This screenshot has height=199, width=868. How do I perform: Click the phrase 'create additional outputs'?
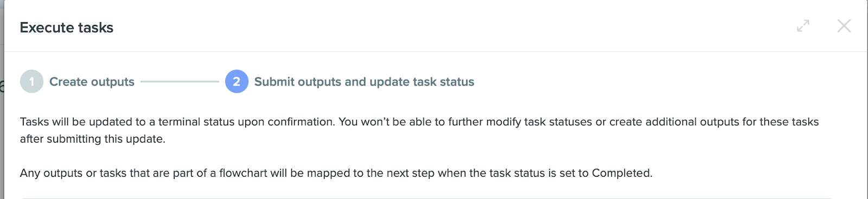tap(674, 122)
